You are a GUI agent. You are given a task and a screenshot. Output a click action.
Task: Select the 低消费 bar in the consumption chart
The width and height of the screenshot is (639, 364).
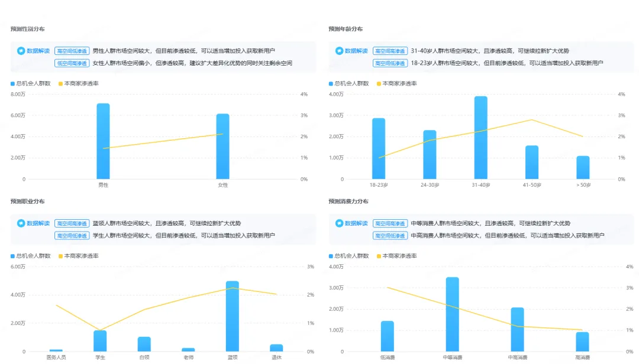pyautogui.click(x=387, y=336)
